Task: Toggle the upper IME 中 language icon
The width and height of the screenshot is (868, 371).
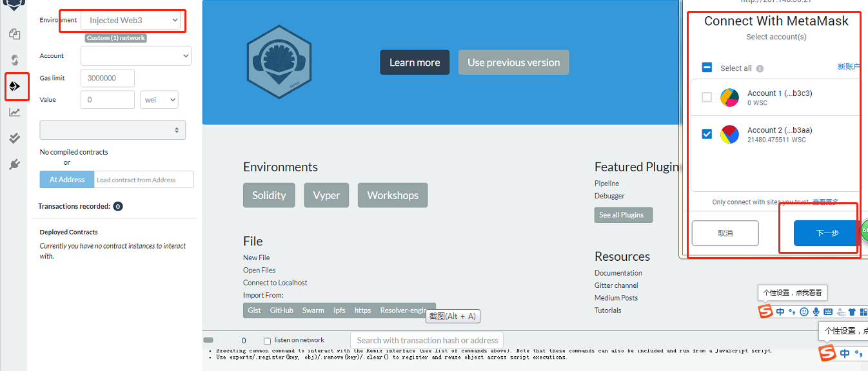Action: pos(780,312)
